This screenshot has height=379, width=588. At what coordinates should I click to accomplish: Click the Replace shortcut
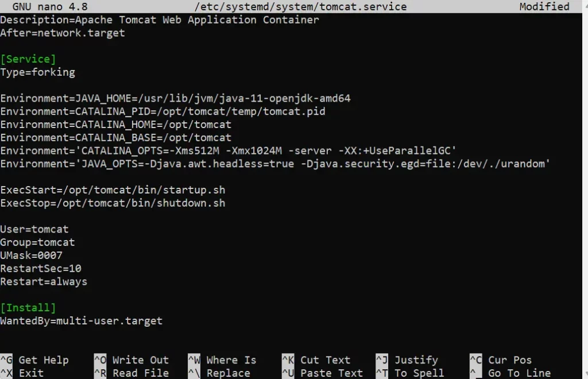coord(228,373)
